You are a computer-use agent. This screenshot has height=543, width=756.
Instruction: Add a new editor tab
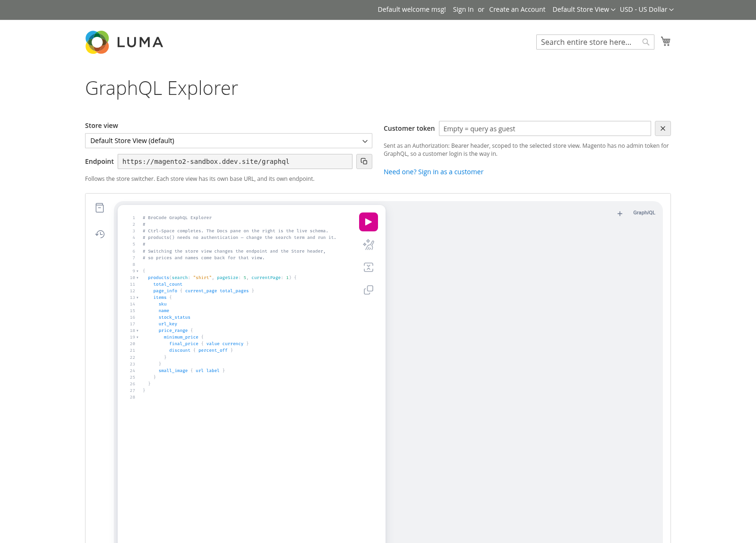(x=620, y=213)
